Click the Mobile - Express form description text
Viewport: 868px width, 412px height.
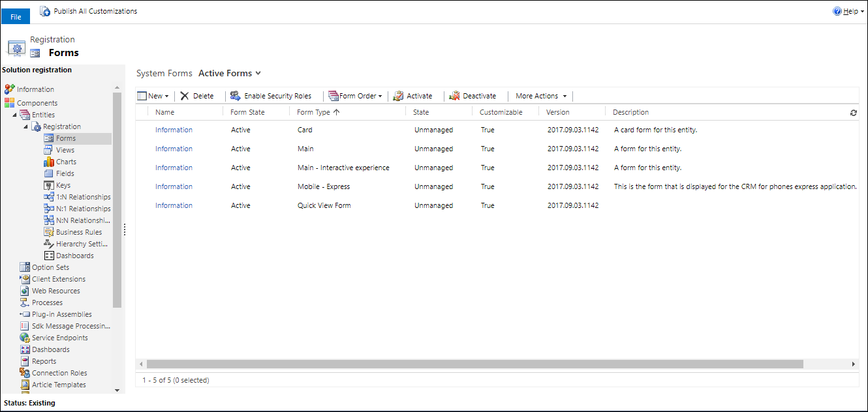(736, 186)
